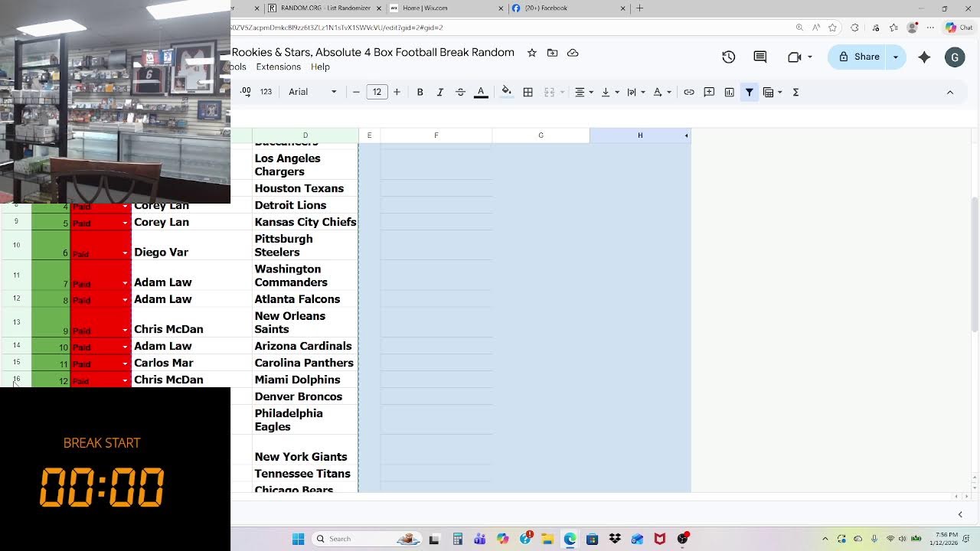Open Dropbox from the taskbar
Screen dimensions: 980x551
pyautogui.click(x=615, y=539)
